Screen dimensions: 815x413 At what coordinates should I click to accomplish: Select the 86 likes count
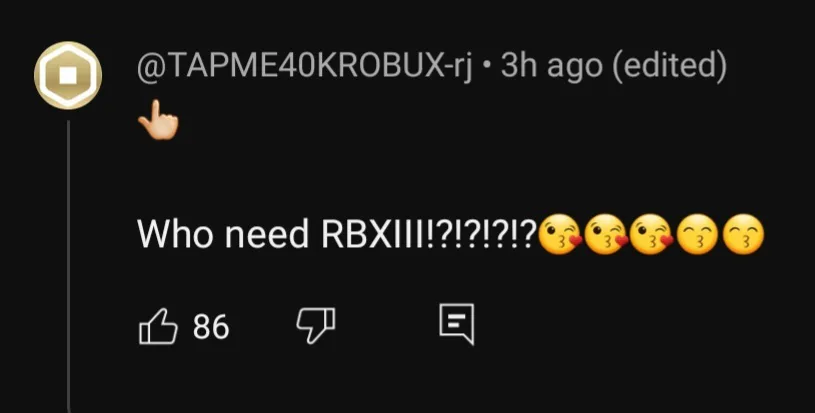211,327
